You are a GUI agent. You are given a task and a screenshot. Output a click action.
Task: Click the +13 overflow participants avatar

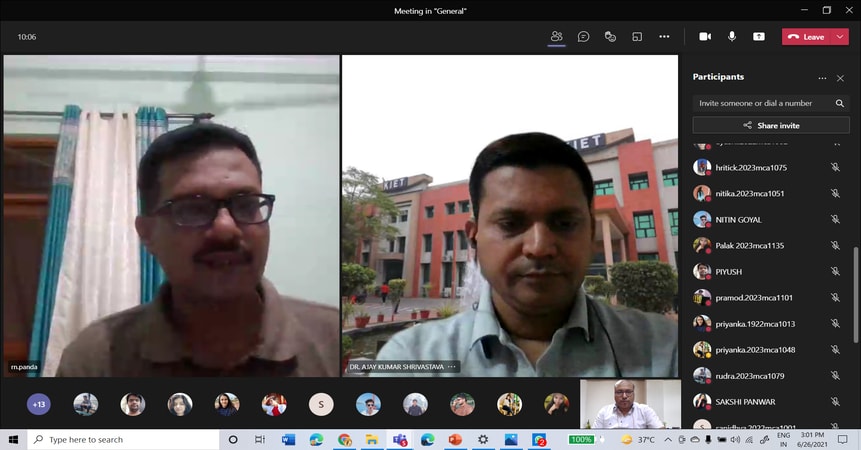pyautogui.click(x=39, y=404)
